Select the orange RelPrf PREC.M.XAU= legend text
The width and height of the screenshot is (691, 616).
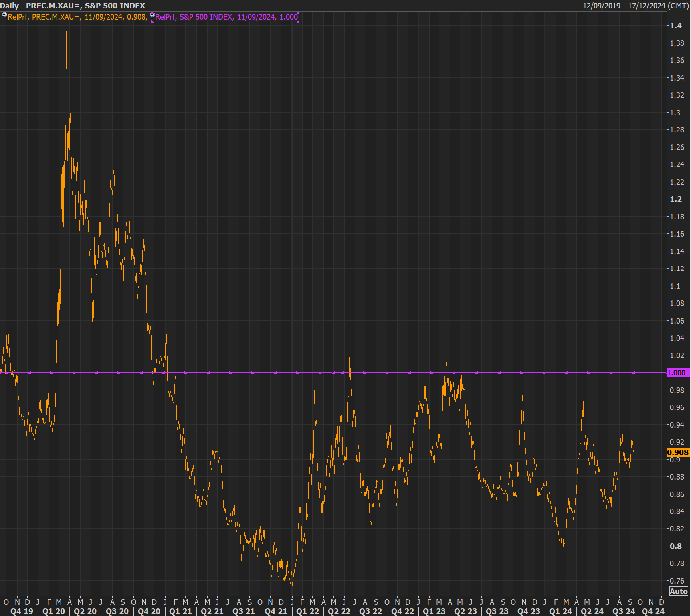pyautogui.click(x=77, y=17)
